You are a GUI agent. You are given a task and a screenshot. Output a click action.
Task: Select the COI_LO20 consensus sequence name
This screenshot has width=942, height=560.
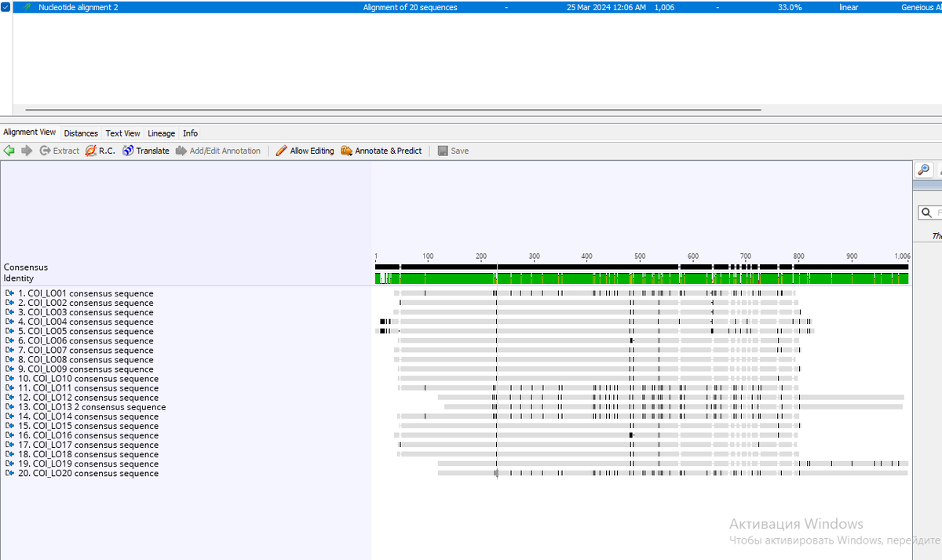click(88, 473)
